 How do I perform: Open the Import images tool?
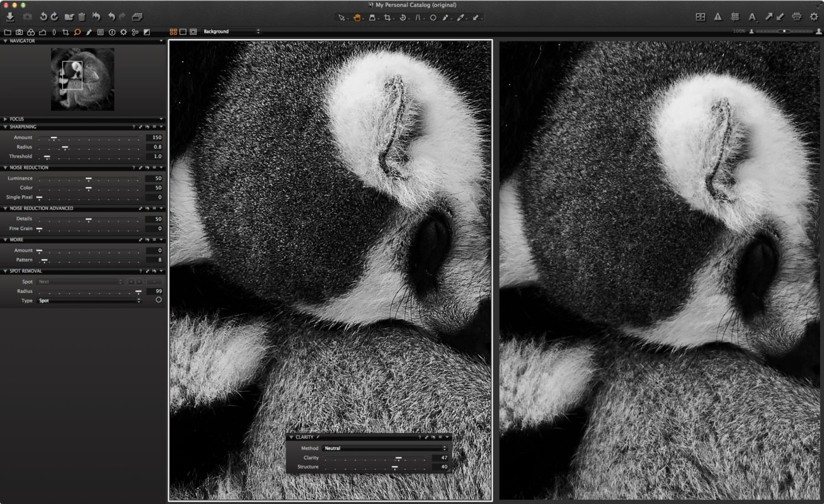pyautogui.click(x=9, y=18)
